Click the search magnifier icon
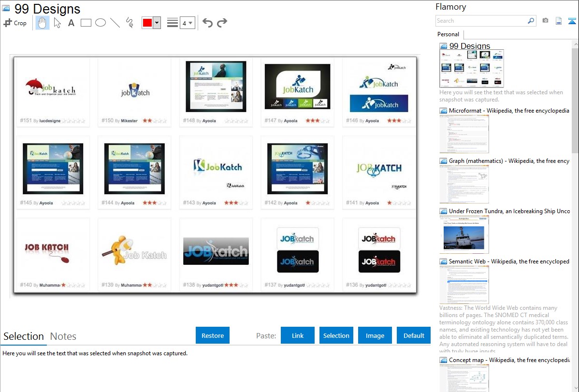The height and width of the screenshot is (392, 579). pyautogui.click(x=531, y=21)
